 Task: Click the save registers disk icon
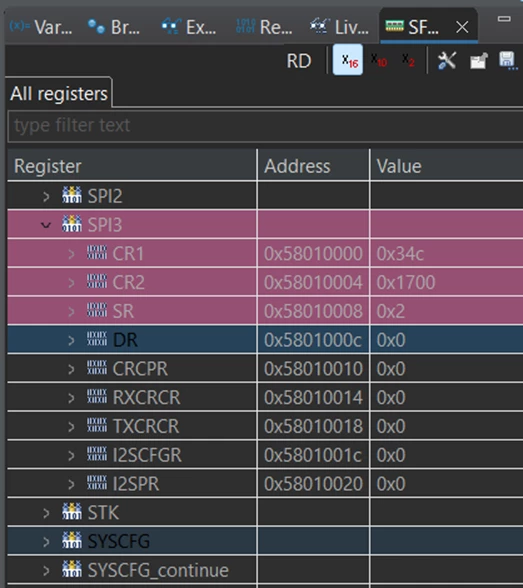pos(508,60)
